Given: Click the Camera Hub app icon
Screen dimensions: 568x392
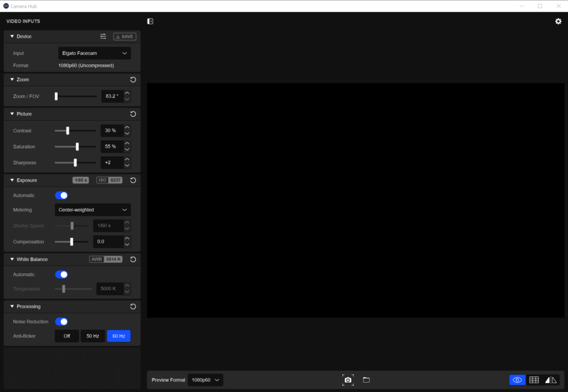Looking at the screenshot, I should (6, 6).
